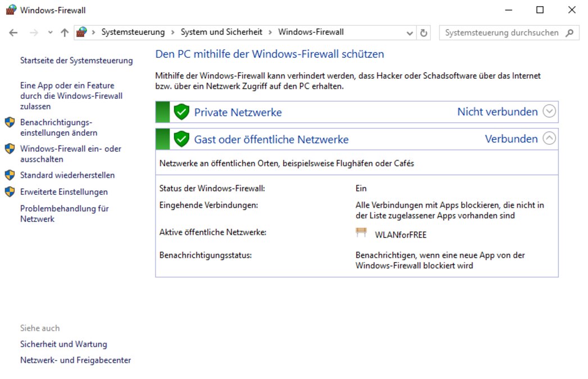Click Nicht verbunden status text
This screenshot has width=588, height=379.
tap(497, 112)
